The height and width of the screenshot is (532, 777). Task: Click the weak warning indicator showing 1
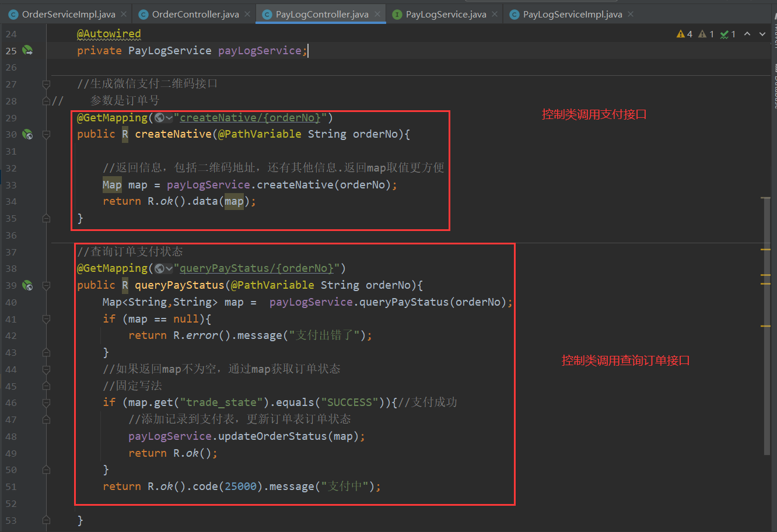(706, 34)
